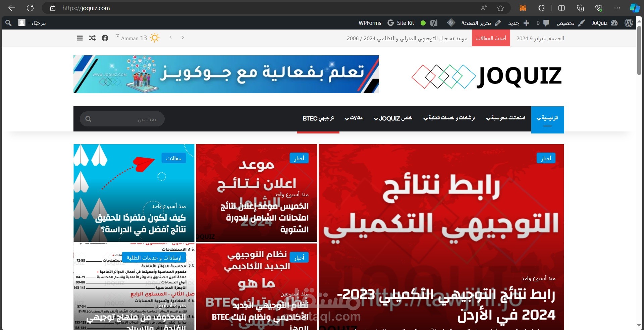Open the WPForms admin bar menu
This screenshot has width=644, height=330.
[370, 23]
